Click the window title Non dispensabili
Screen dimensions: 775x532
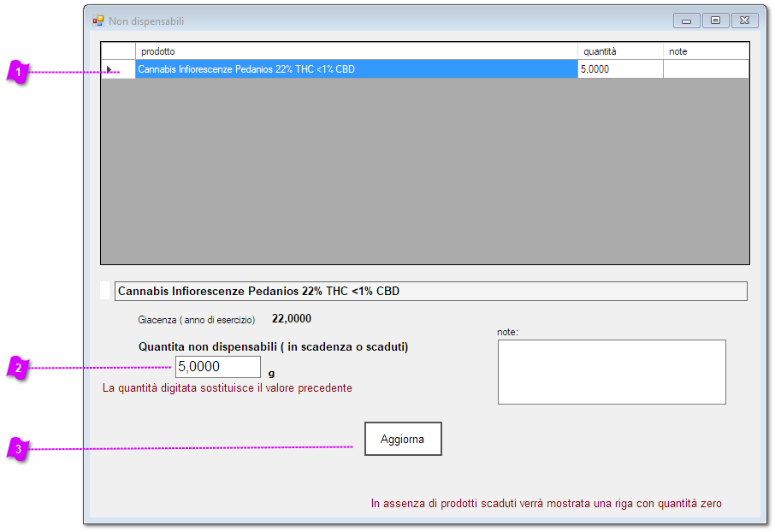146,21
